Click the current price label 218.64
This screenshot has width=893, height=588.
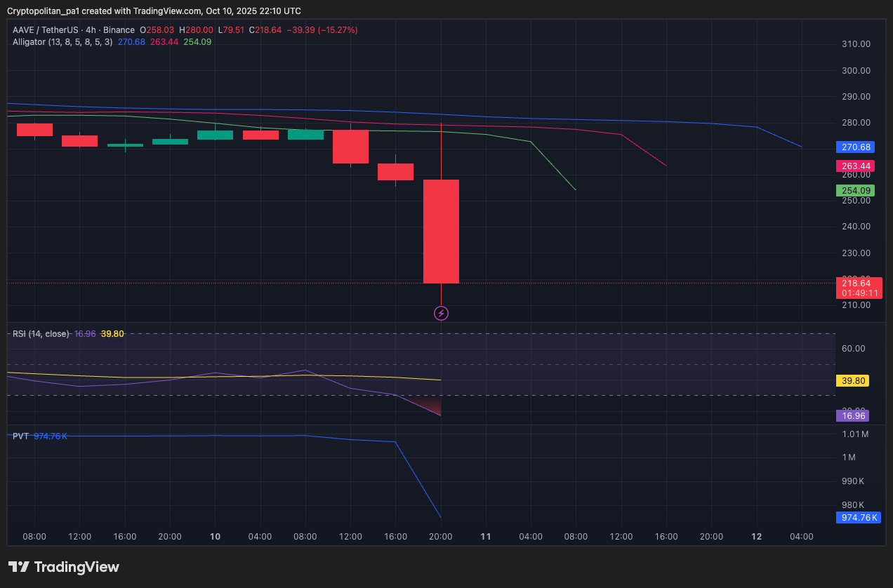(x=856, y=283)
